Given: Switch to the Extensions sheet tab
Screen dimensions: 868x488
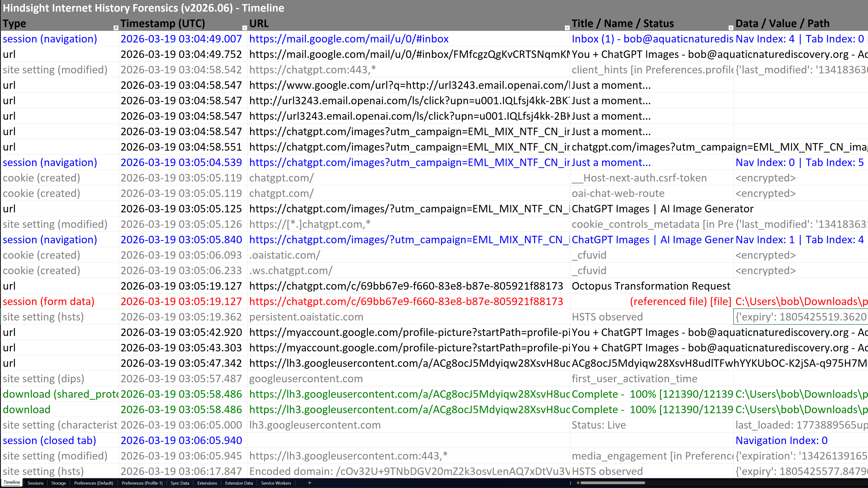Looking at the screenshot, I should (x=207, y=483).
